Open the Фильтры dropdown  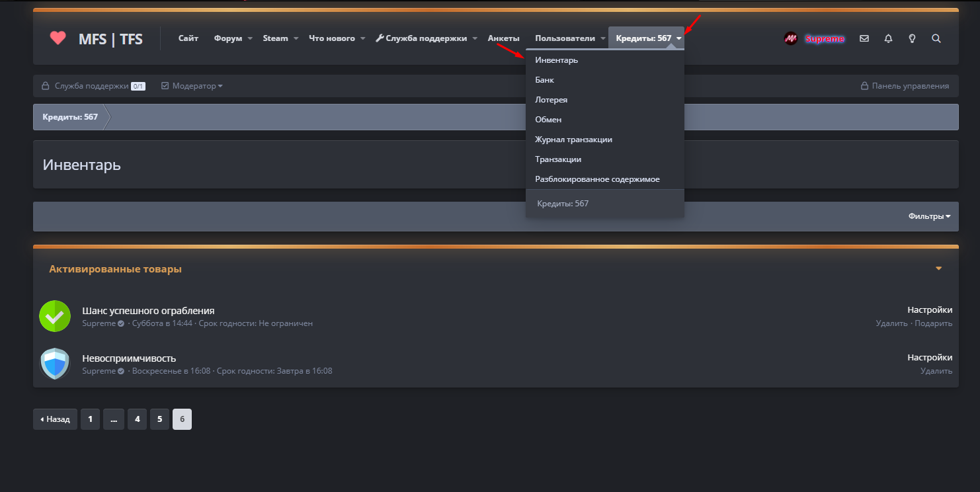click(x=929, y=216)
